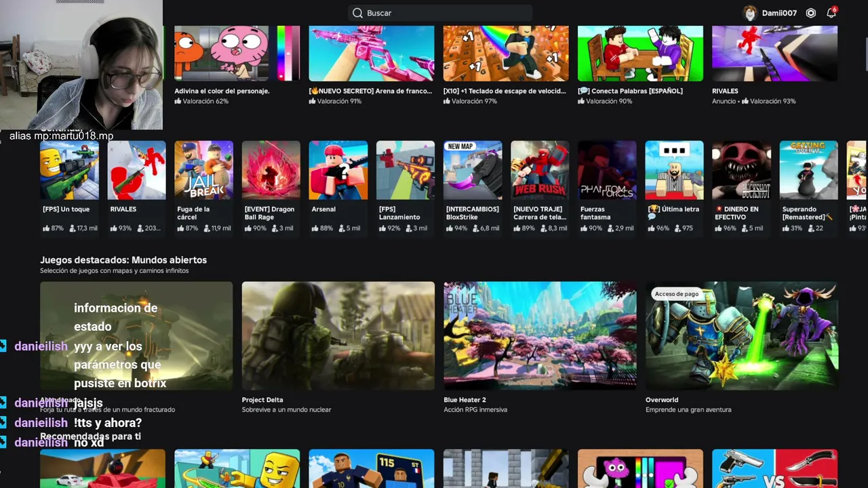Click the Emprende una gran aventura description
Image resolution: width=868 pixels, height=488 pixels.
click(688, 410)
